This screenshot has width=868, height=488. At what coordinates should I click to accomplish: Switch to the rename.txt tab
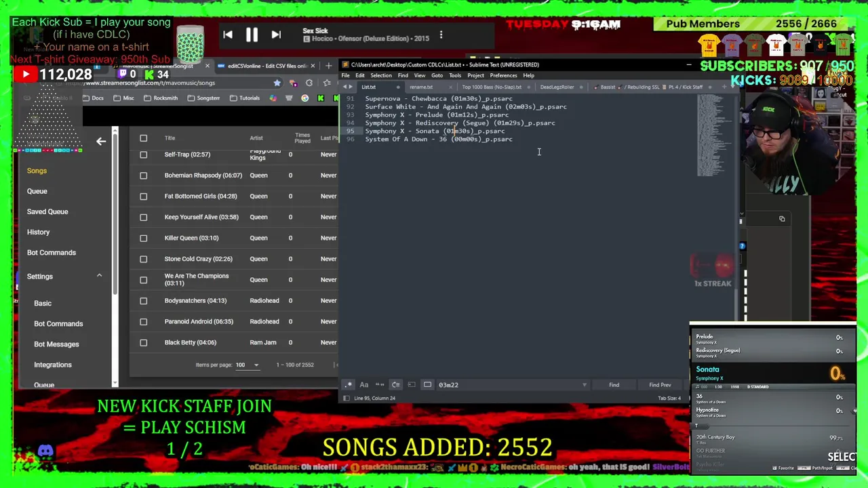[421, 87]
